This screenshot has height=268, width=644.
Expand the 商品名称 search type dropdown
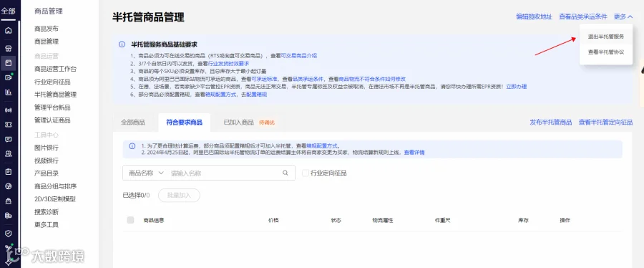tap(146, 173)
